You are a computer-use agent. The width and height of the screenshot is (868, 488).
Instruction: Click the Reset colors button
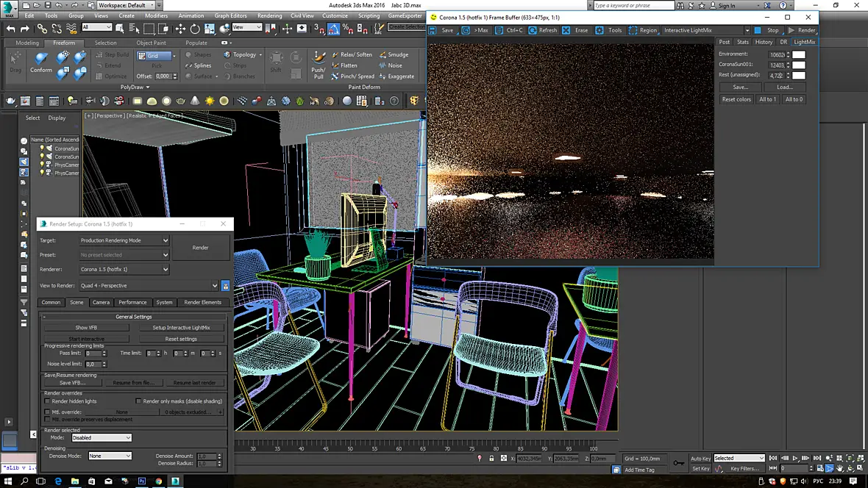pos(736,100)
